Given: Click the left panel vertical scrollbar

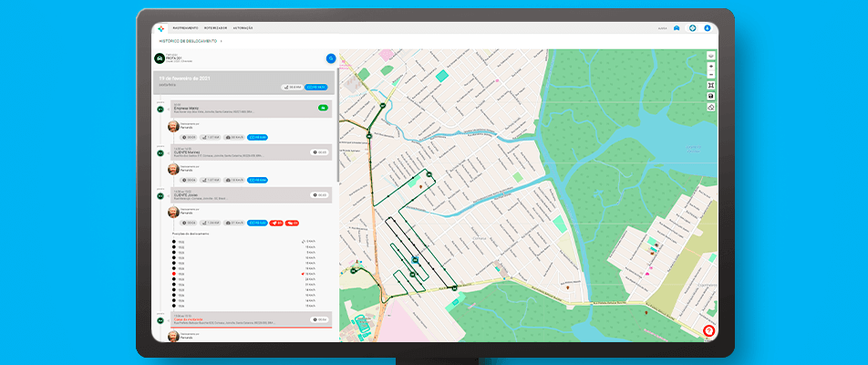Looking at the screenshot, I should coord(336,137).
